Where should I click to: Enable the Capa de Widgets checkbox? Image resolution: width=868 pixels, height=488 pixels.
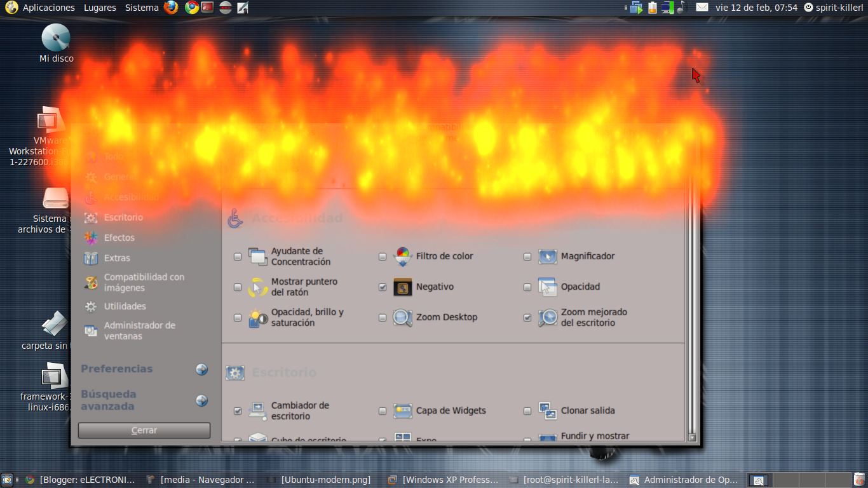click(x=383, y=411)
